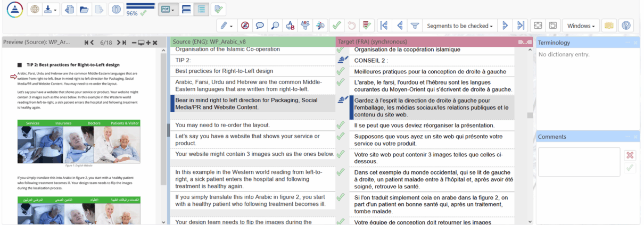The width and height of the screenshot is (644, 225).
Task: Jump to the first segment arrow
Action: point(383,26)
